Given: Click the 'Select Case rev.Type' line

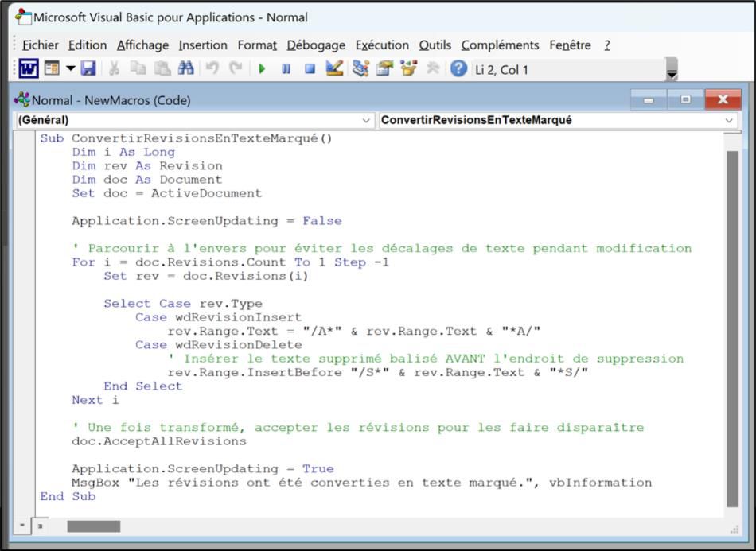Looking at the screenshot, I should pos(183,304).
